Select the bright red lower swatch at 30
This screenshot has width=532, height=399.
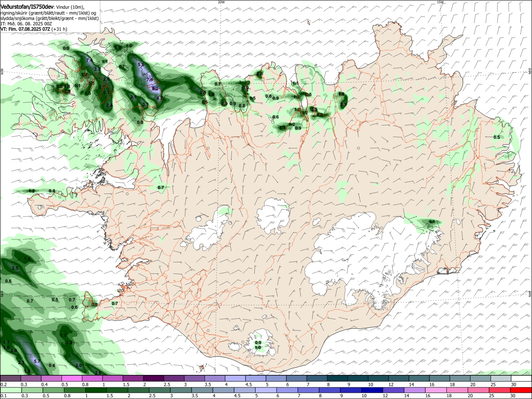(522, 390)
